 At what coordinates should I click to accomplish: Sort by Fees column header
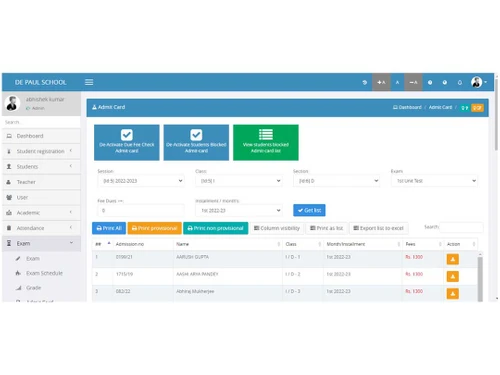click(423, 244)
